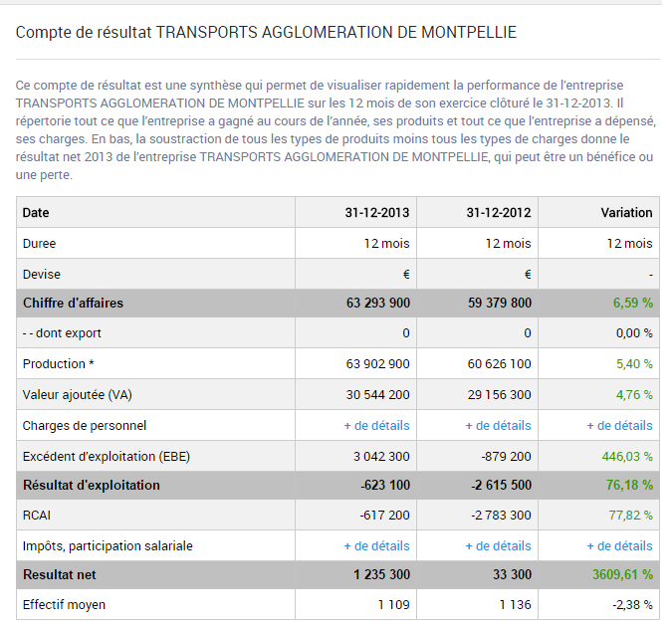Viewport: 672px width, 627px height.
Task: Click the Date column header
Action: click(x=36, y=212)
